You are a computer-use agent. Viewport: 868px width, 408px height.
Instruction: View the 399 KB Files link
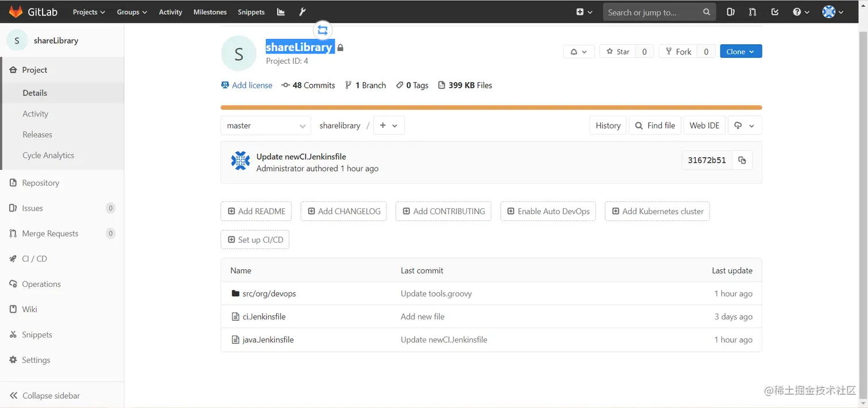465,85
